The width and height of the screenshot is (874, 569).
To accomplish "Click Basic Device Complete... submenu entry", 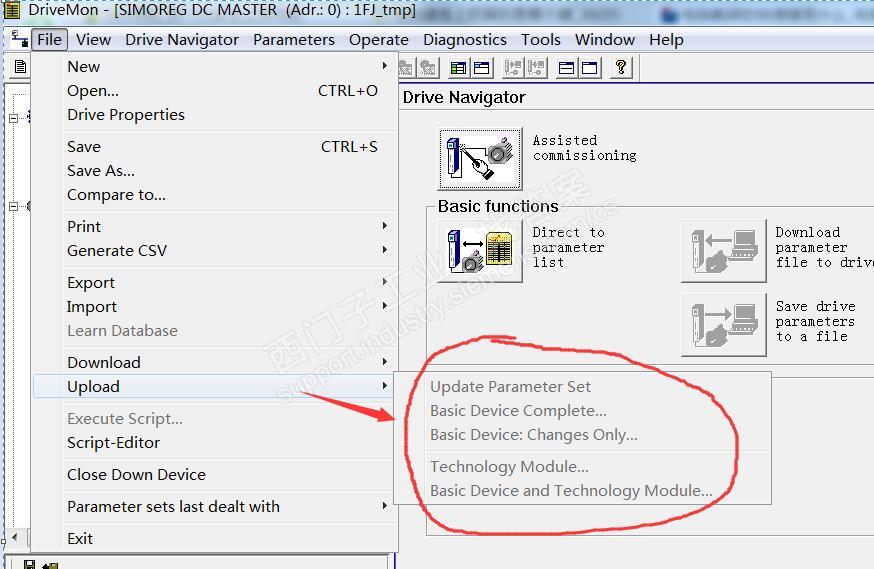I will (x=583, y=410).
